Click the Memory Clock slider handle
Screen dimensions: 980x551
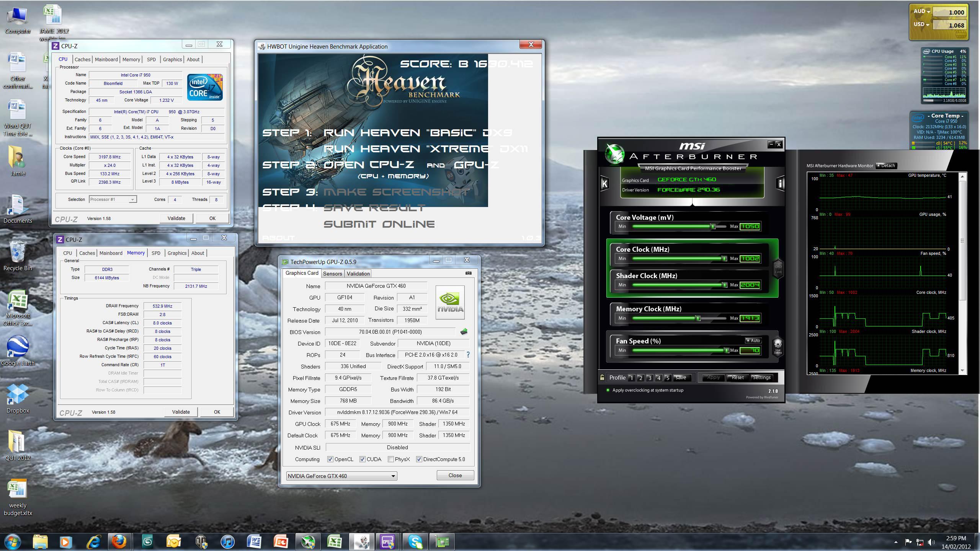[698, 318]
